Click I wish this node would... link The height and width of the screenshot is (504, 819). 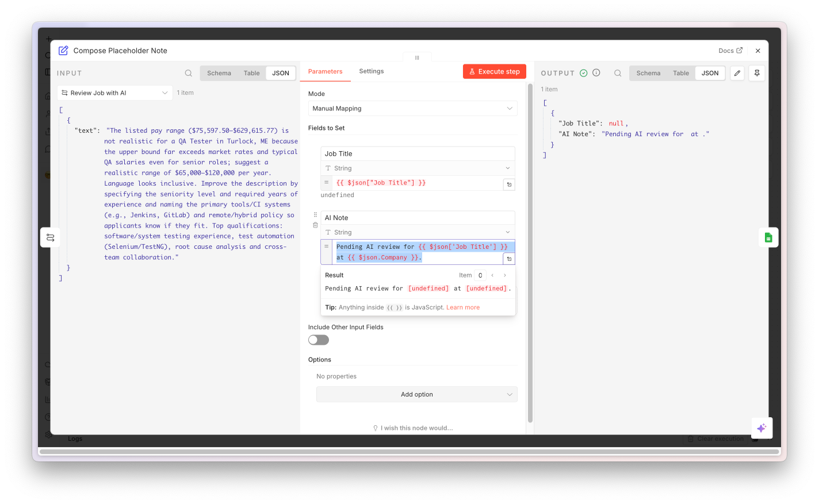[x=413, y=428]
